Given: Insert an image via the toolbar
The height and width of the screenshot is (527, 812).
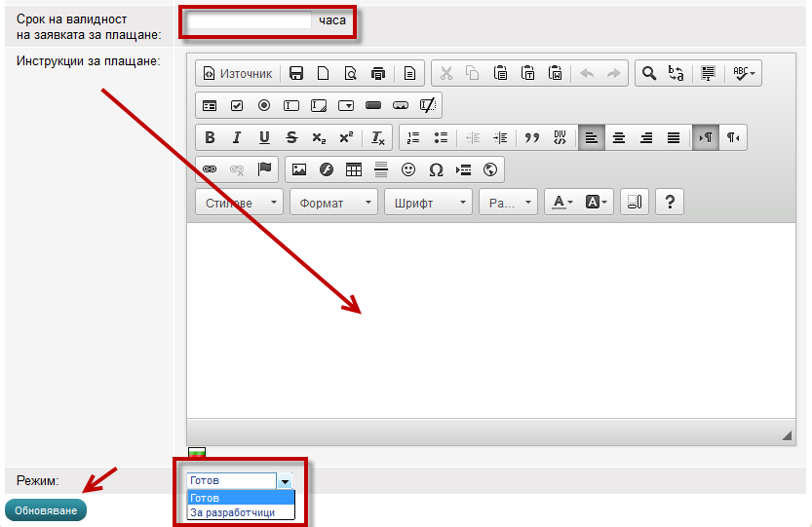Looking at the screenshot, I should coord(299,169).
